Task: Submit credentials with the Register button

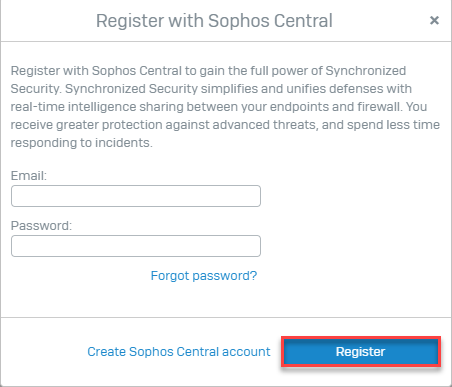Action: [361, 352]
